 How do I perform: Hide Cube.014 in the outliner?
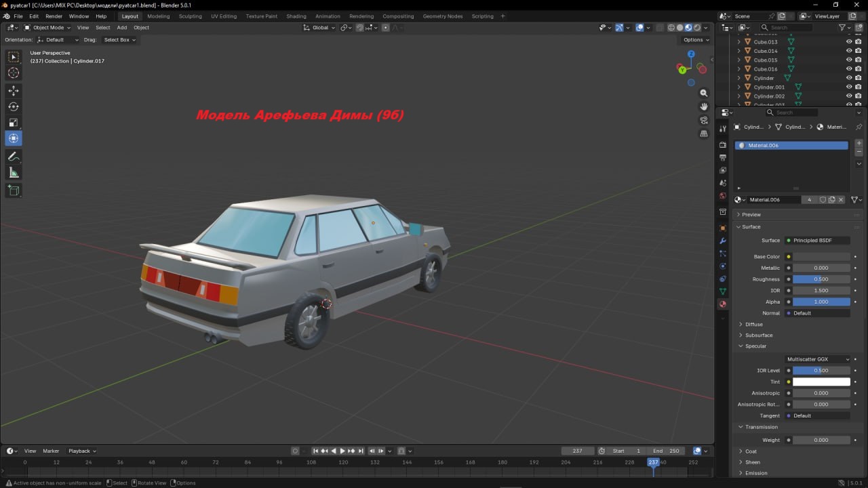(849, 51)
